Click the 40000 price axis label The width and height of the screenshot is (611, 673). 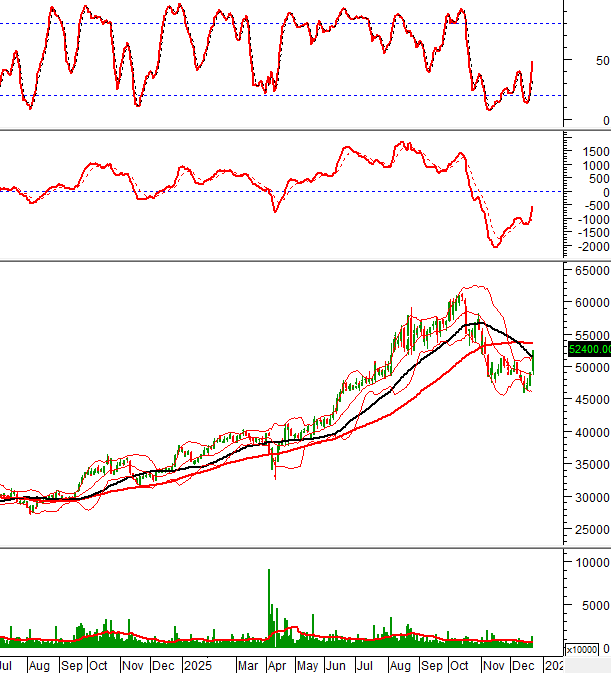pyautogui.click(x=591, y=433)
